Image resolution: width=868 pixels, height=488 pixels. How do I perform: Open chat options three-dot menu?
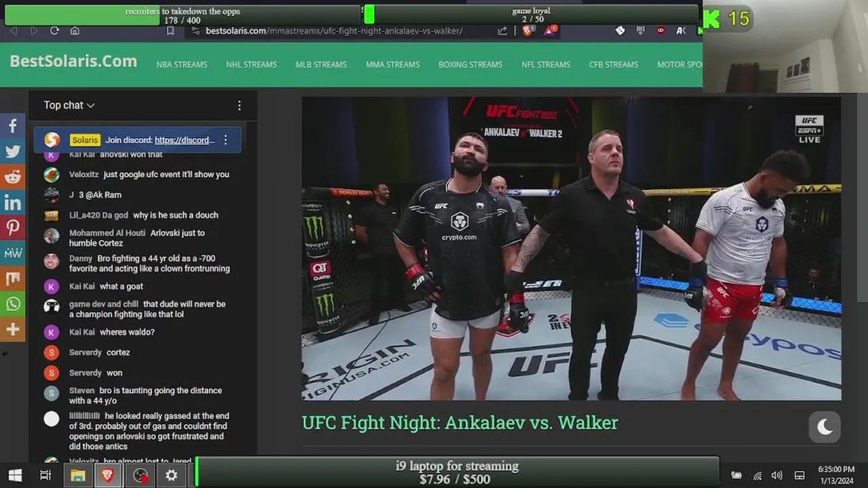(239, 106)
